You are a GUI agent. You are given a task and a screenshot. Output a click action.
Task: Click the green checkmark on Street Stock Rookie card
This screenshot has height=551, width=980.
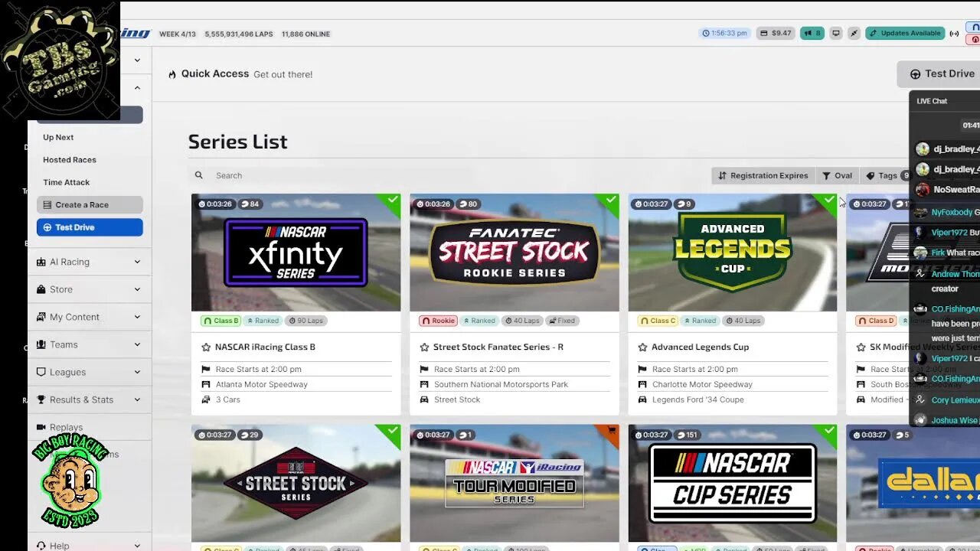tap(611, 201)
